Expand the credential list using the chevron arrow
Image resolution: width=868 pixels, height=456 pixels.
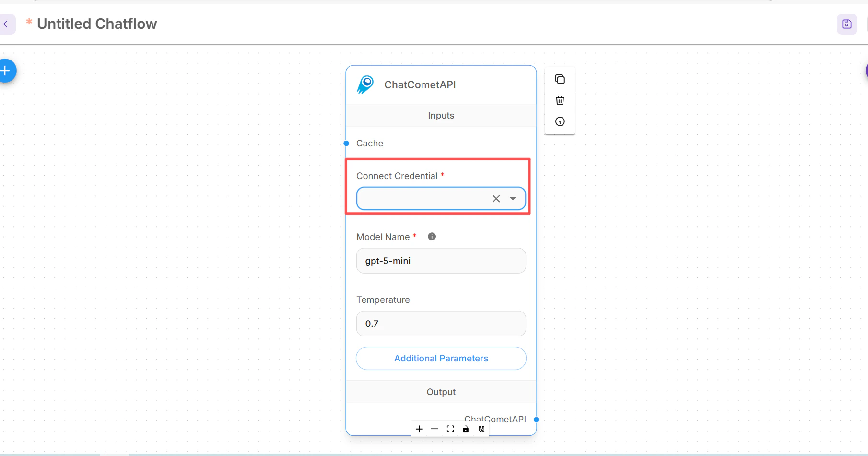tap(513, 198)
